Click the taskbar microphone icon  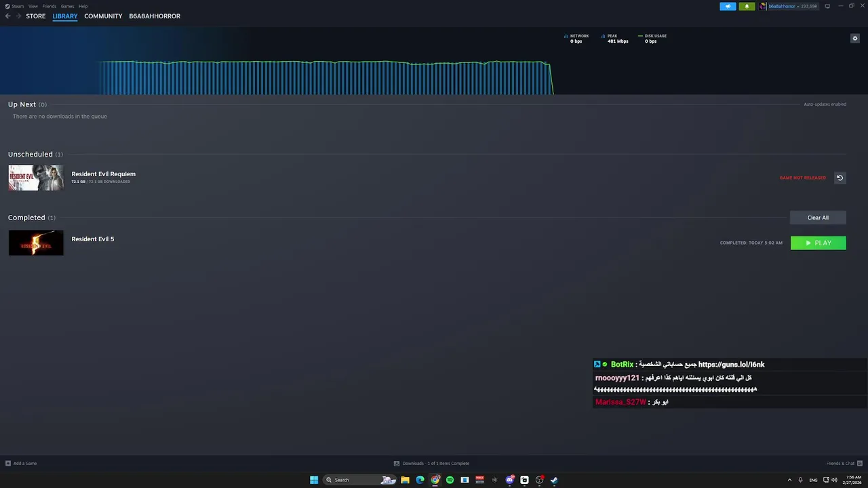point(801,480)
